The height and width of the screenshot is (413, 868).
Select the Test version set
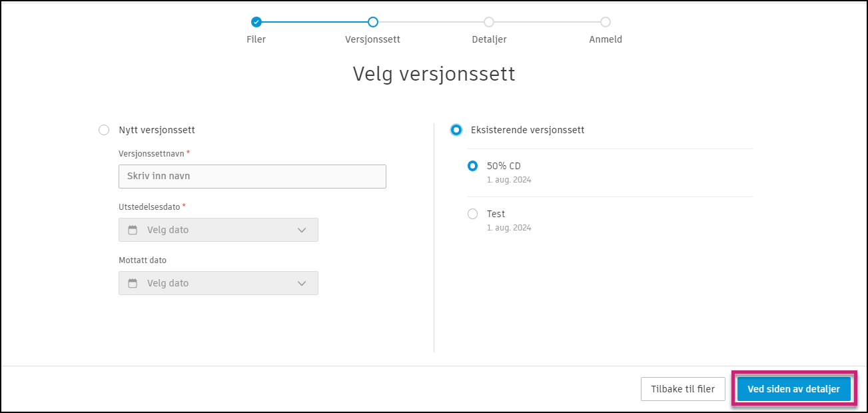473,214
